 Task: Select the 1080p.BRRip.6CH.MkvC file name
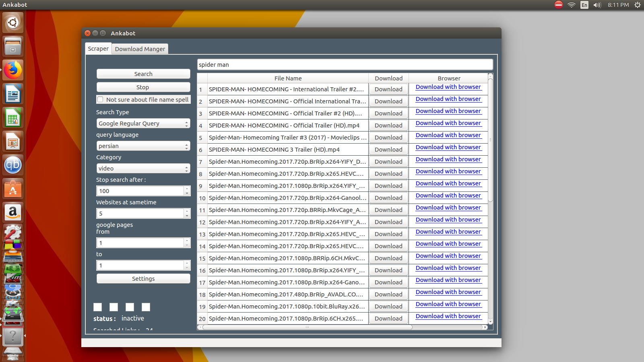pyautogui.click(x=288, y=258)
